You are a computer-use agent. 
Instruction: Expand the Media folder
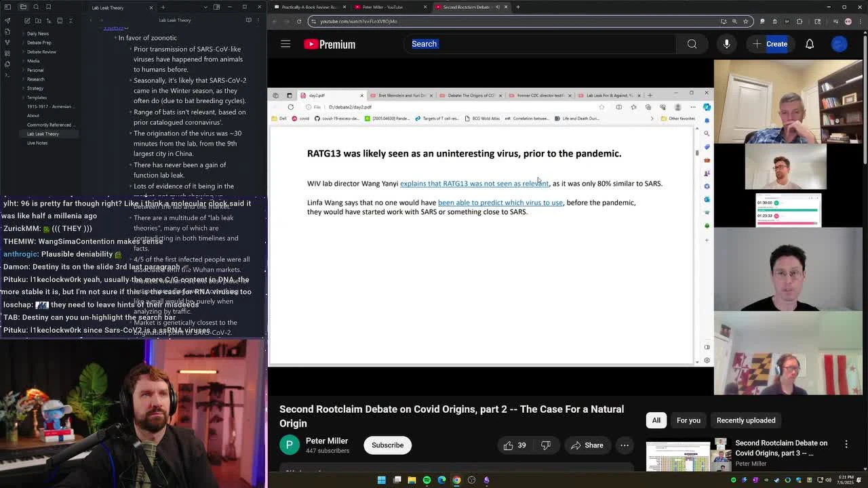coord(33,61)
